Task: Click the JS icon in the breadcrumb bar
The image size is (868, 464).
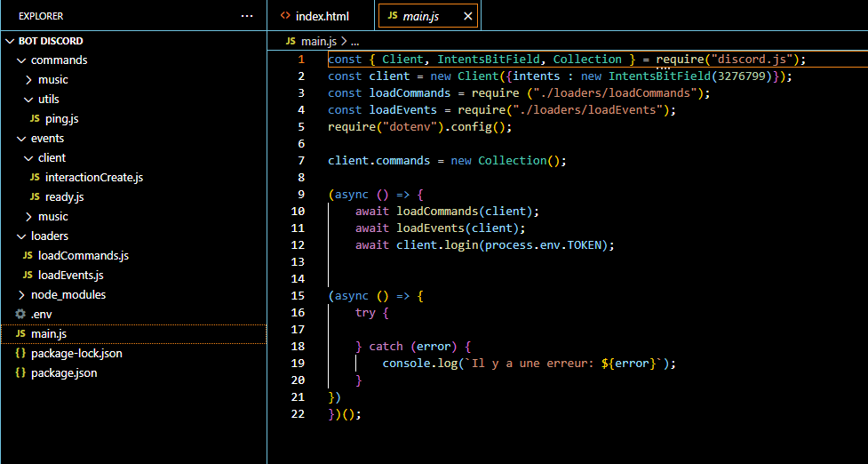Action: 291,42
